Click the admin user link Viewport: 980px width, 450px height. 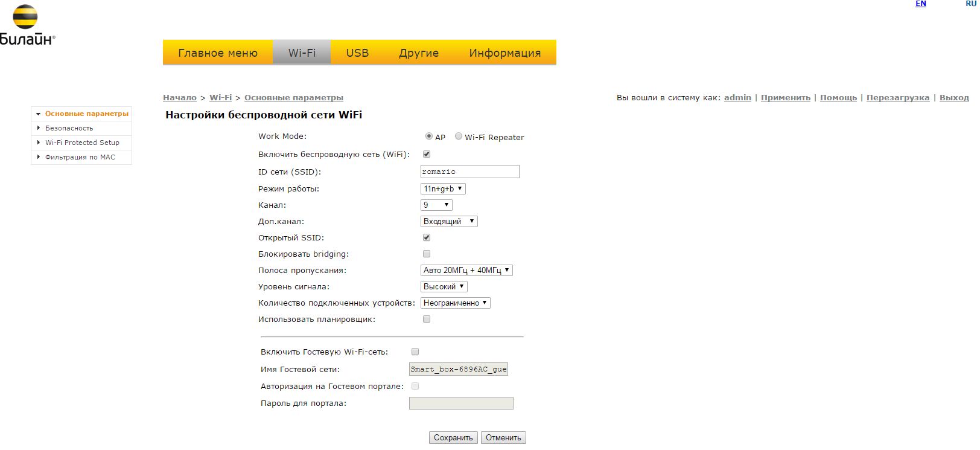point(737,97)
